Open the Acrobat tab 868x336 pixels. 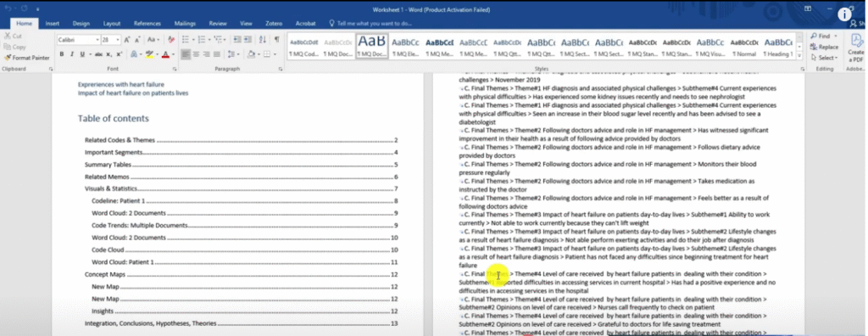[x=305, y=24]
